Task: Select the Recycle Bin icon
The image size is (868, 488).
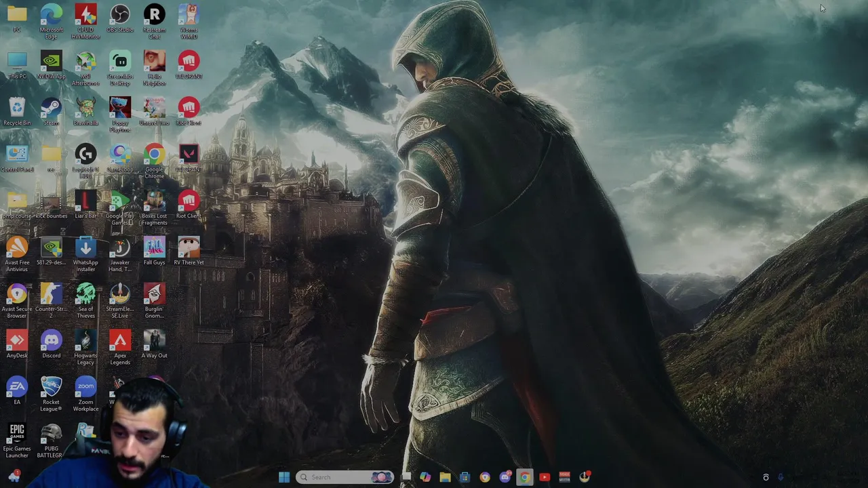Action: coord(17,112)
